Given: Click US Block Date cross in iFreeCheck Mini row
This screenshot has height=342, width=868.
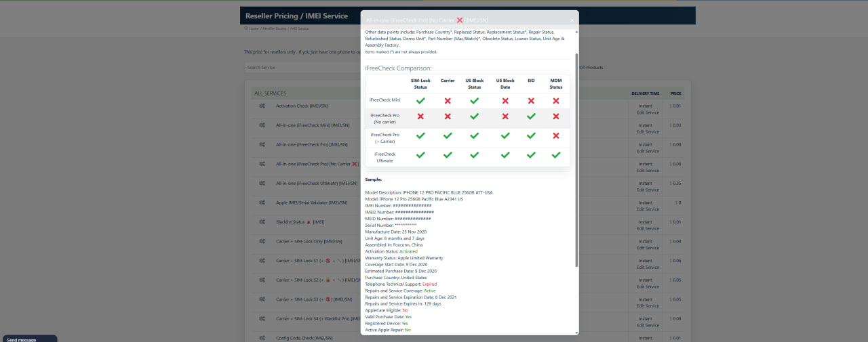Looking at the screenshot, I should (505, 100).
